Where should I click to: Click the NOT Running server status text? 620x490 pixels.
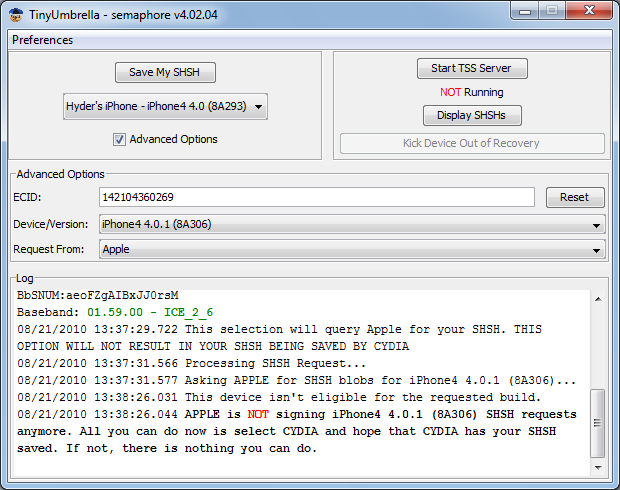472,92
